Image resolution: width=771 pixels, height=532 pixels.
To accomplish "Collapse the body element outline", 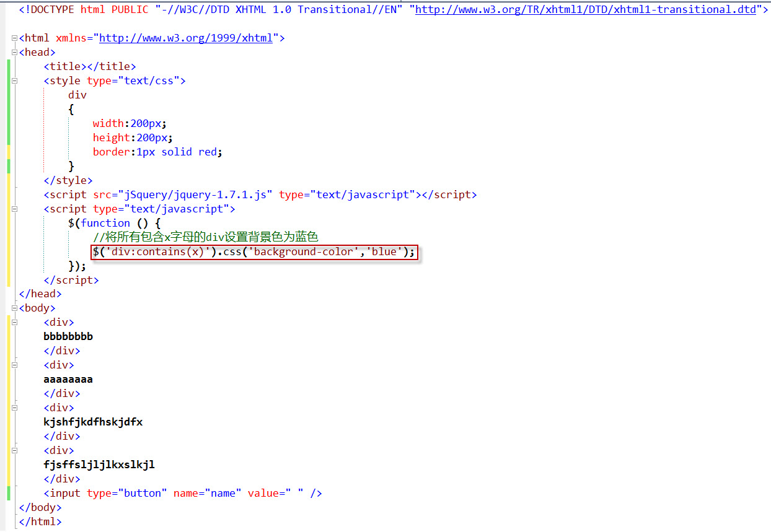I will 14,308.
